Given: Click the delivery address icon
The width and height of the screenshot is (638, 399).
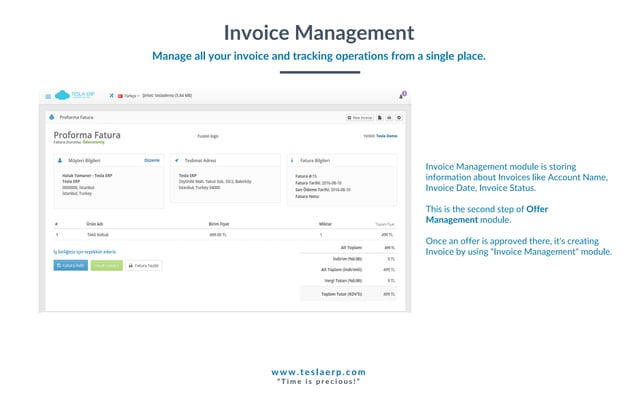Looking at the screenshot, I should 177,161.
